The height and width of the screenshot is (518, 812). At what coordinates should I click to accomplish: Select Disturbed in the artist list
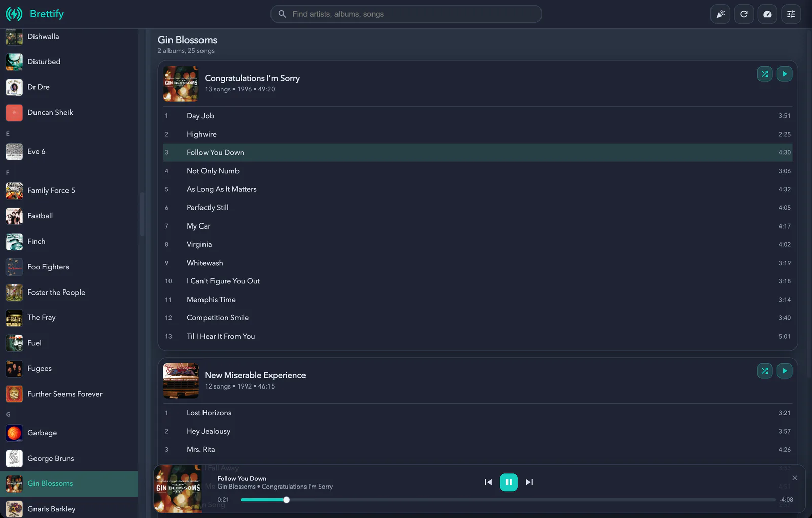click(69, 62)
